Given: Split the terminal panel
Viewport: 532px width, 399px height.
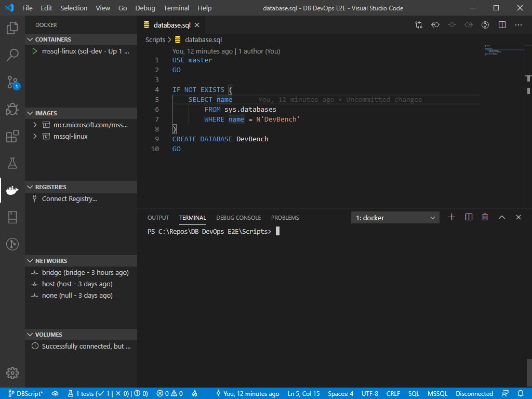Looking at the screenshot, I should [x=469, y=217].
